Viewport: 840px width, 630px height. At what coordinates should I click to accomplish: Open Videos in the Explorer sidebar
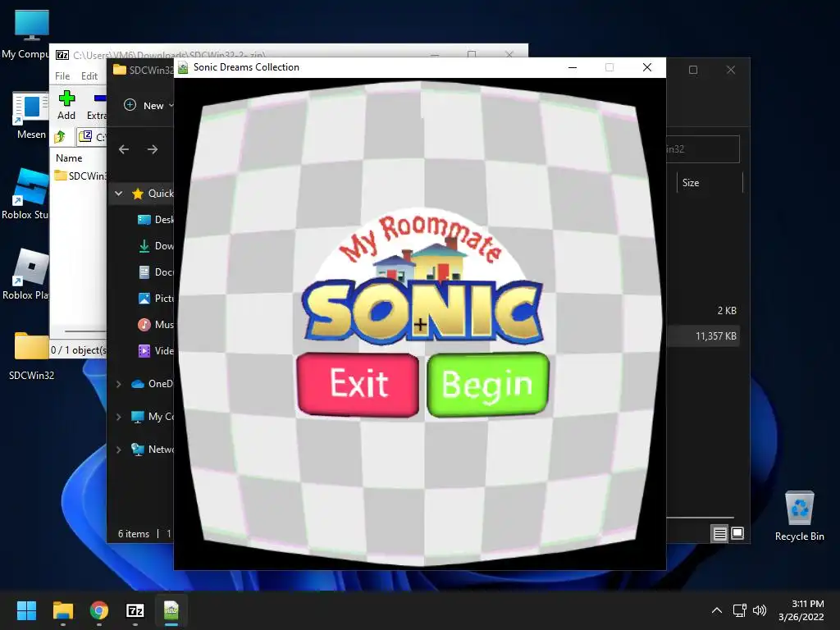tap(155, 351)
